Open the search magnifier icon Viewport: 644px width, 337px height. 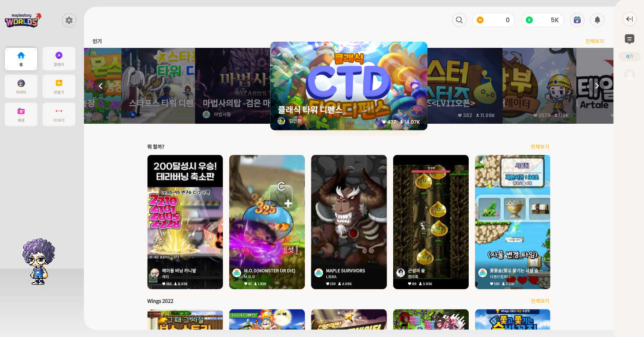459,20
